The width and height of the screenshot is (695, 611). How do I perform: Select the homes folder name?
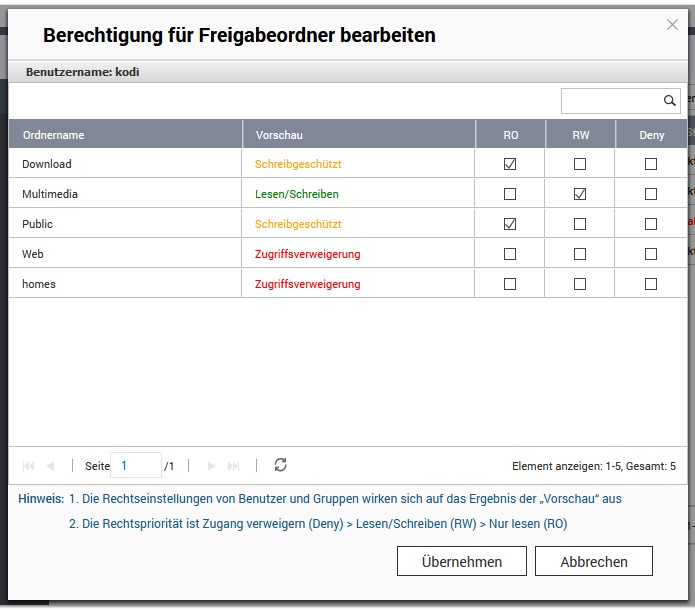tap(39, 284)
